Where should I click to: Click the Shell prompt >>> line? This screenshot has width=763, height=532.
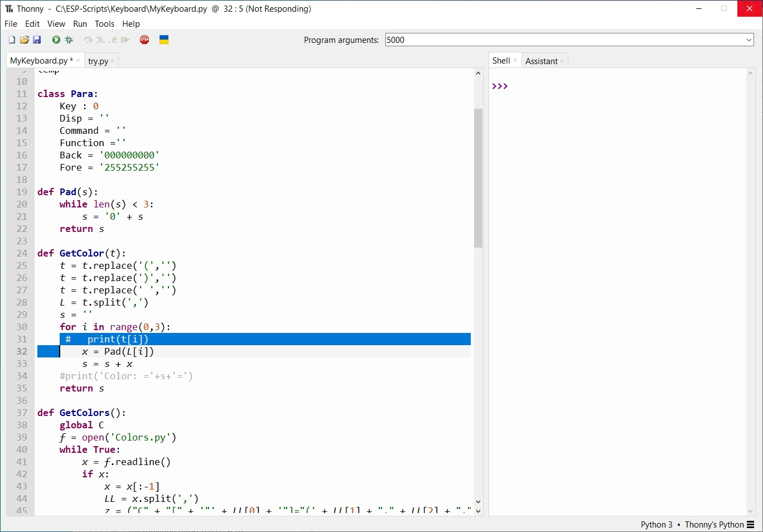pos(500,86)
